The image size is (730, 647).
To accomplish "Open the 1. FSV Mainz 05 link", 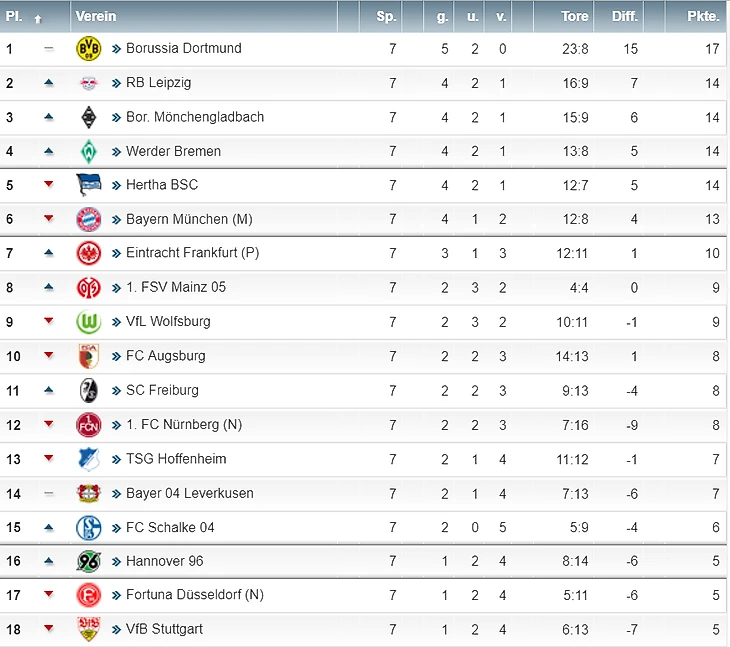I will tap(176, 287).
